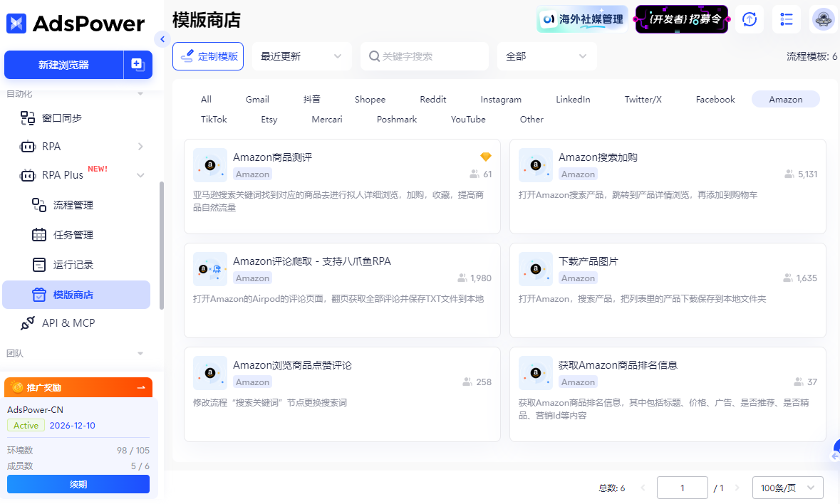Open the 最近更新 sort dropdown
This screenshot has height=504, width=840.
coord(301,56)
